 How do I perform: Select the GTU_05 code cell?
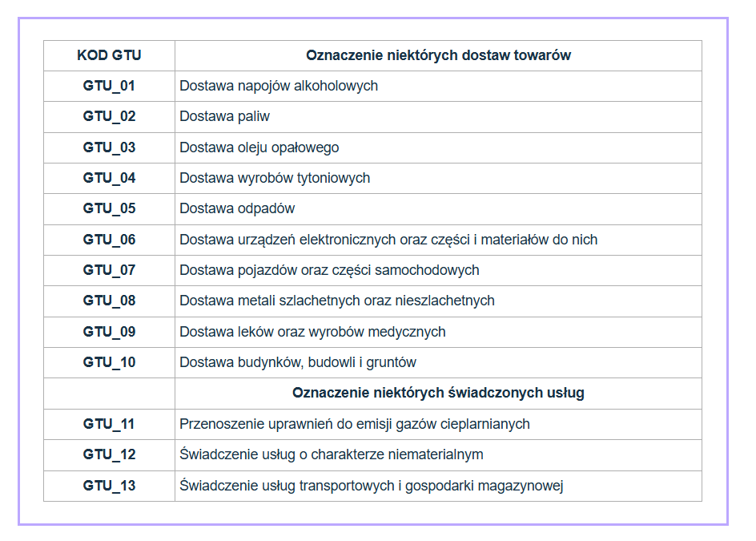pyautogui.click(x=109, y=208)
